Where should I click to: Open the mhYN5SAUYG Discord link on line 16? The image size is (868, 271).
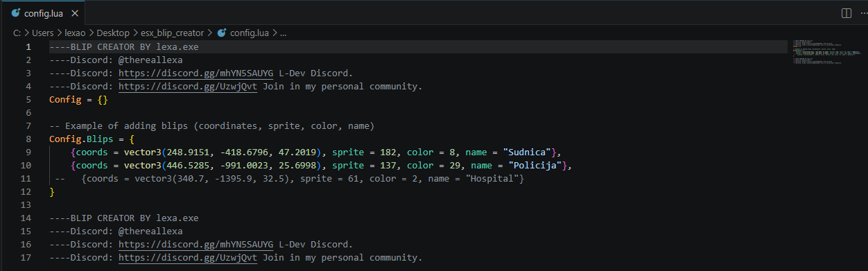[x=196, y=245]
